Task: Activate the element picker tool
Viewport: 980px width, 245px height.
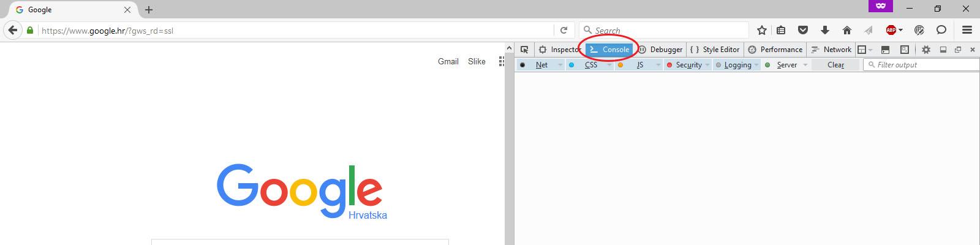Action: pos(524,50)
